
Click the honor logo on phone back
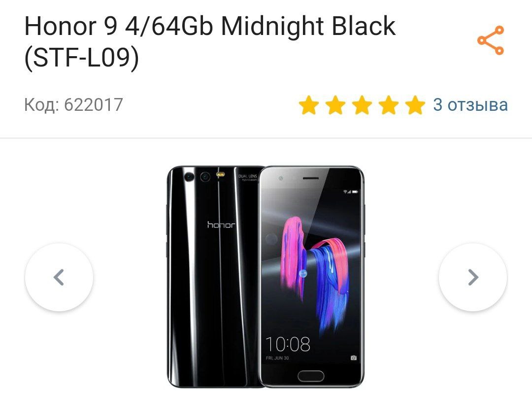(x=221, y=225)
